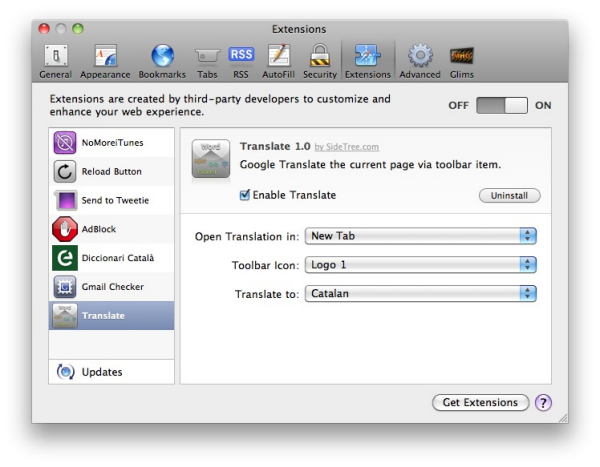Click the Translate icon in the sidebar list
This screenshot has width=600, height=467.
tap(65, 316)
